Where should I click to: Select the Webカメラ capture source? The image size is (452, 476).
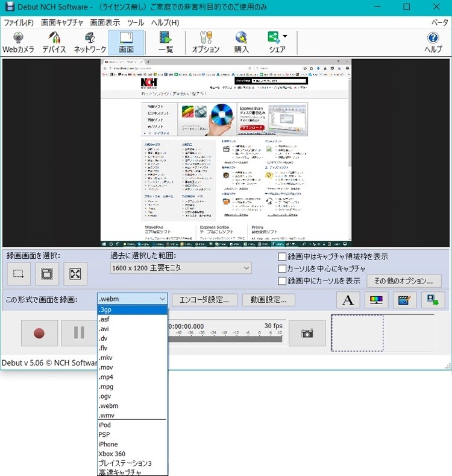tap(18, 42)
